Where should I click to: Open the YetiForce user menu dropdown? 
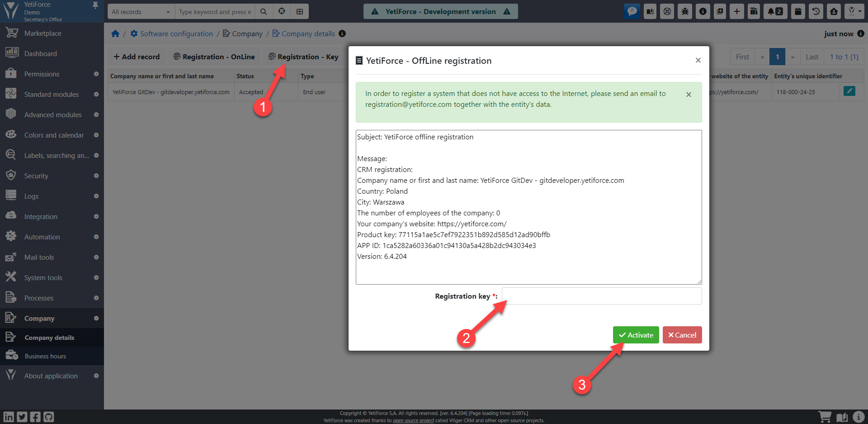(854, 11)
